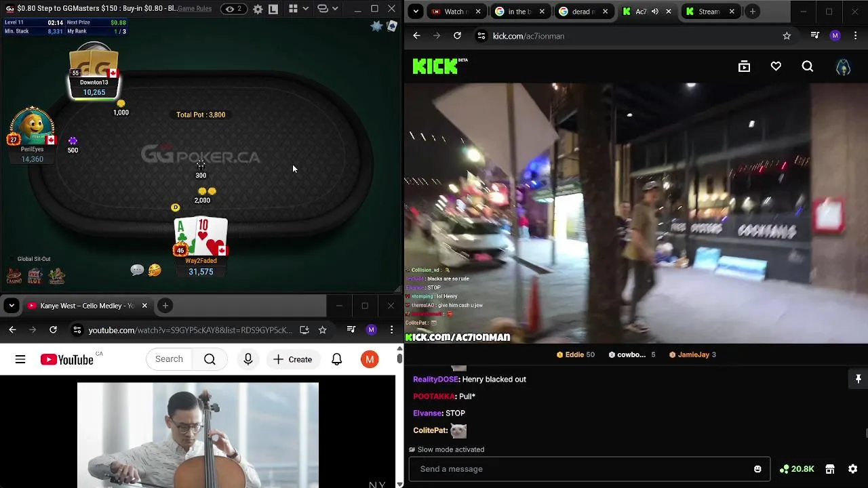This screenshot has width=868, height=488.
Task: Open Kick browse channels icon
Action: click(744, 66)
